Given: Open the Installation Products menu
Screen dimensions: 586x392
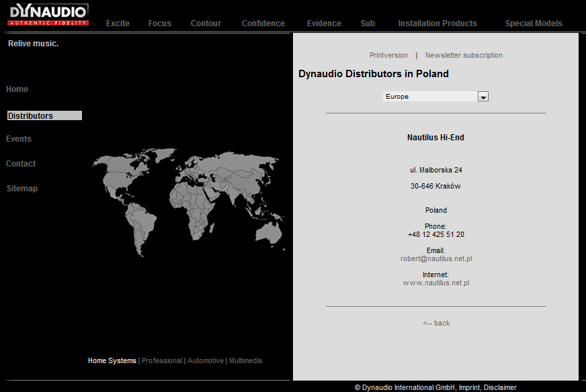Looking at the screenshot, I should (437, 23).
